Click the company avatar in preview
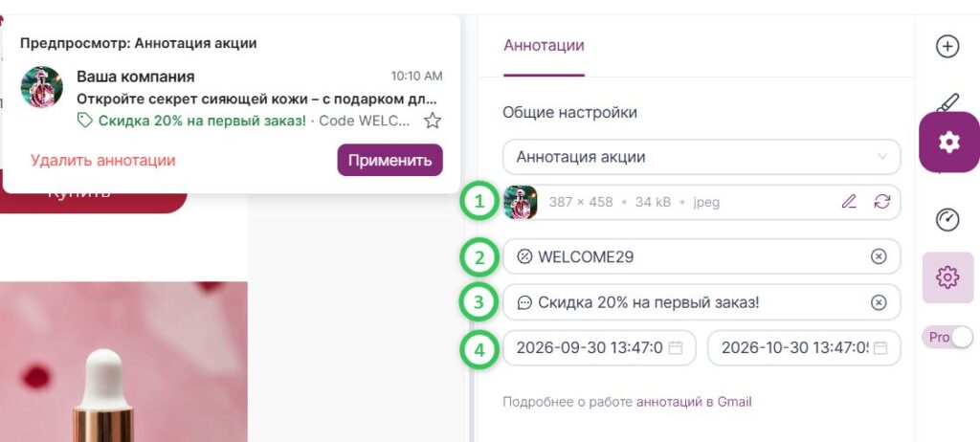Viewport: 980px width, 442px height. 42,87
